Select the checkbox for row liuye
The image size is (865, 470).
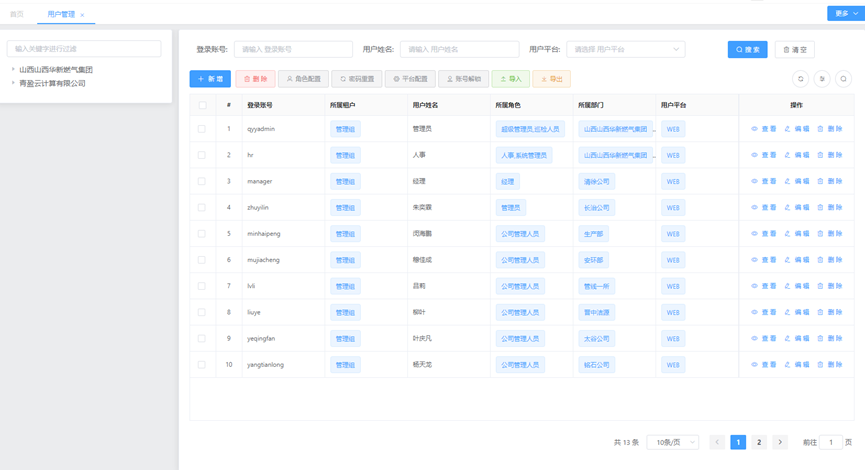click(202, 312)
